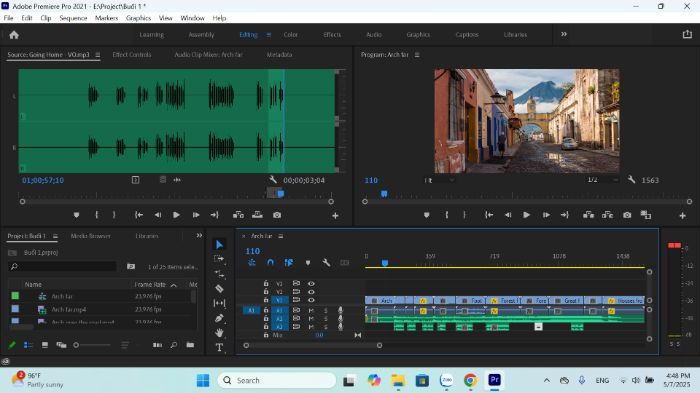
Task: Select the Ripple Edit tool
Action: [x=219, y=274]
